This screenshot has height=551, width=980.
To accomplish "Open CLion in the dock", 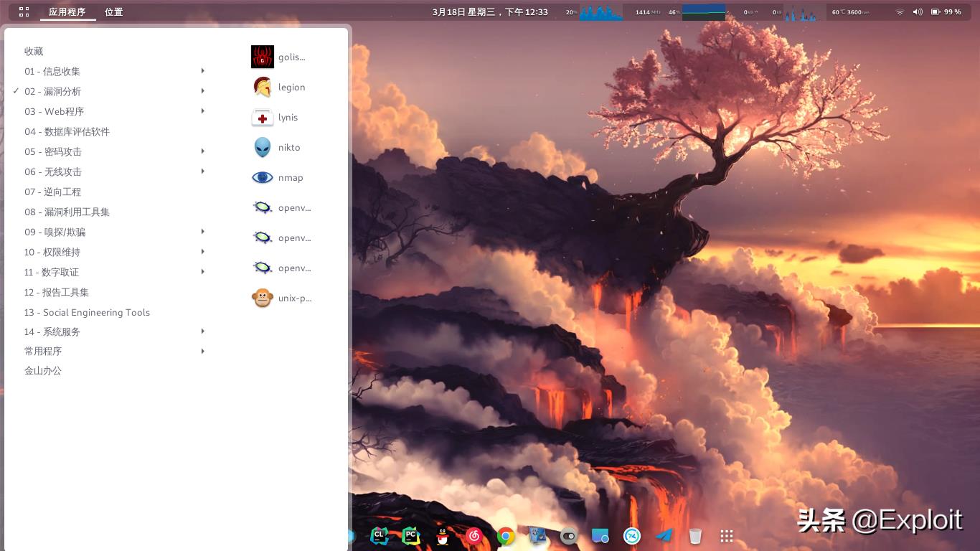I will pos(379,535).
